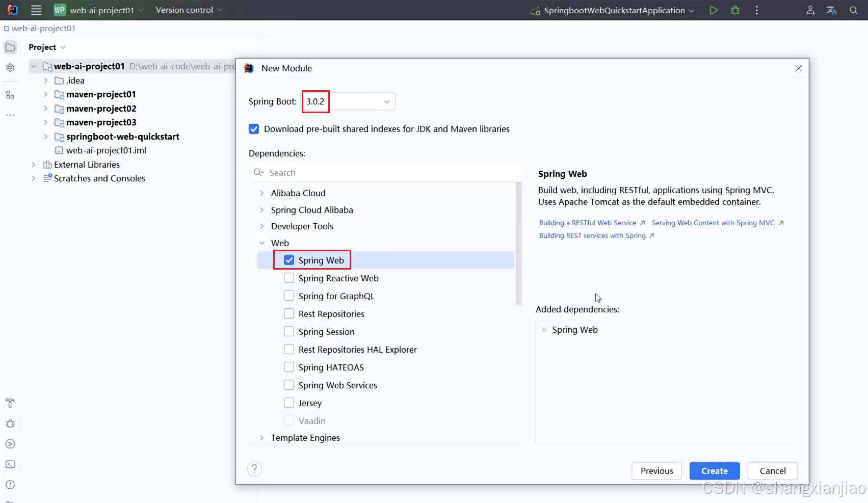This screenshot has width=868, height=503.
Task: Open the Services tool window icon
Action: (10, 444)
